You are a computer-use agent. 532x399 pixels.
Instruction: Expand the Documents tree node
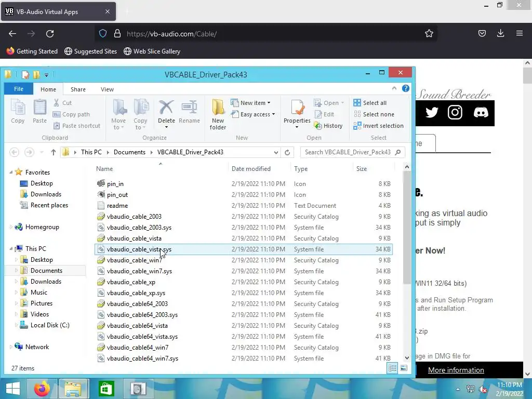16,270
